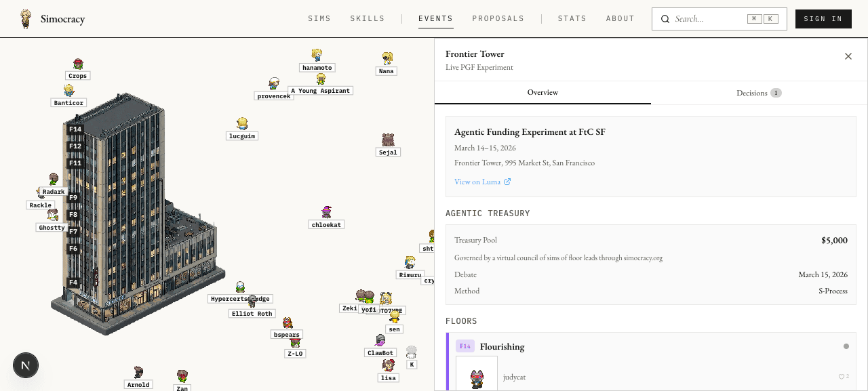Select floor F4 label on the tower
The height and width of the screenshot is (391, 868).
pos(73,283)
